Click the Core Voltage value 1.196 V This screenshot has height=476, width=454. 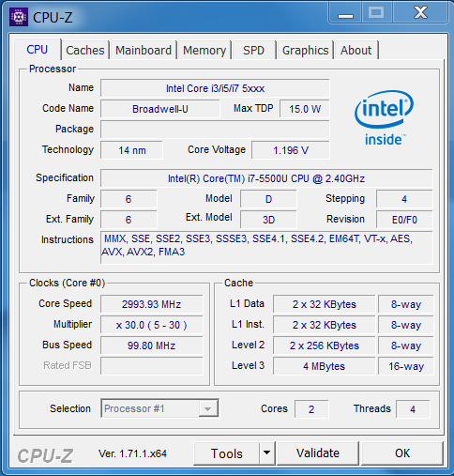(291, 150)
